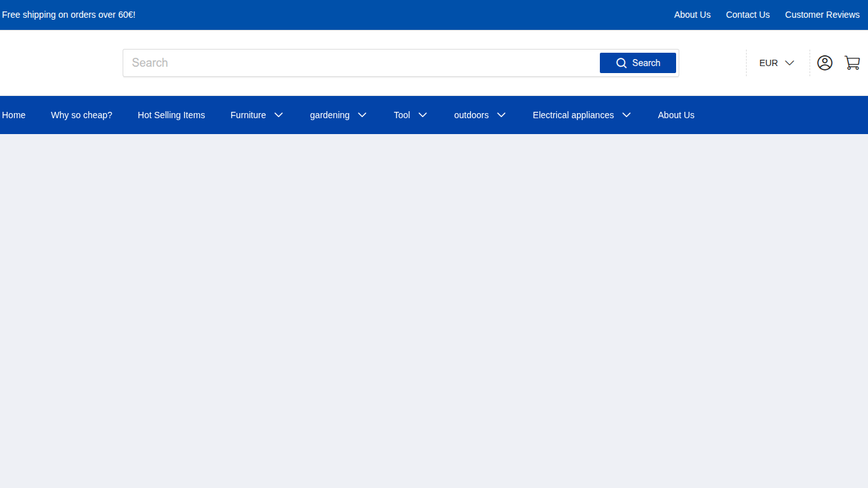Click the magnifier Search button

tap(638, 63)
